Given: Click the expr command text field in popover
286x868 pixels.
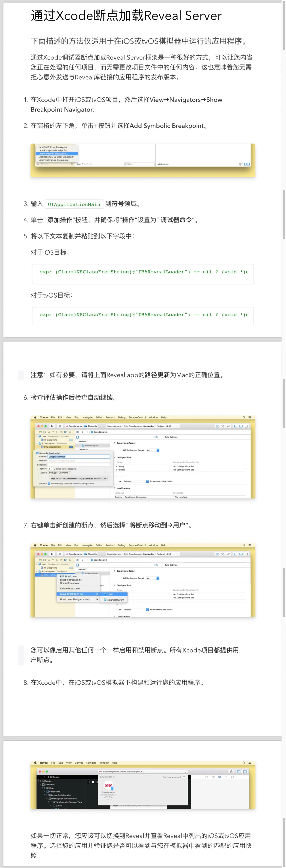Looking at the screenshot, I should [79, 479].
